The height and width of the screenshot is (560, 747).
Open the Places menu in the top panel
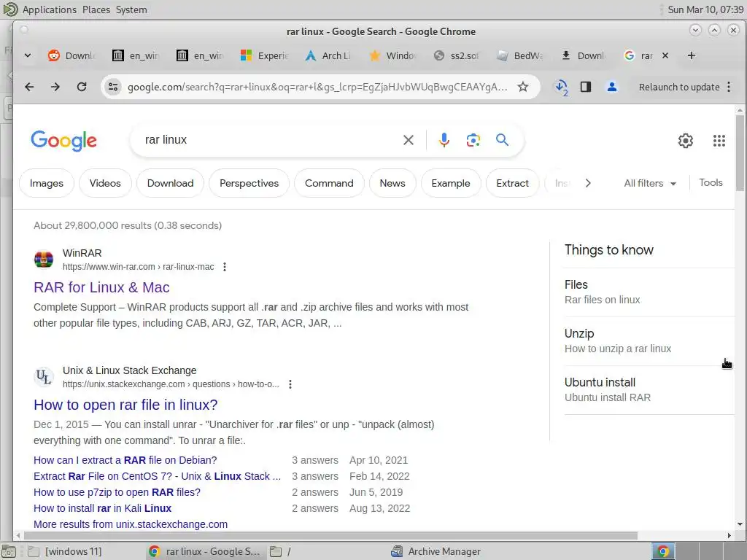96,9
